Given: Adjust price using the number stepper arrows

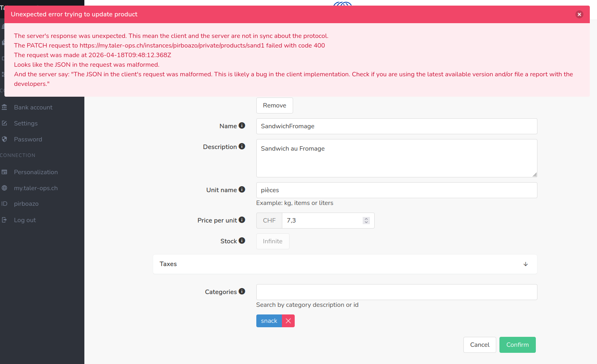Looking at the screenshot, I should point(366,221).
